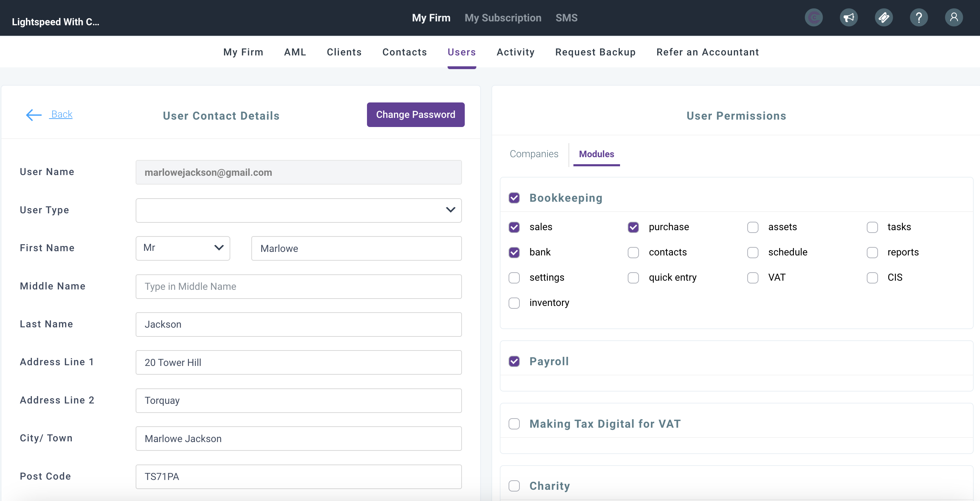This screenshot has width=980, height=501.
Task: Expand the Mr title dropdown
Action: 183,248
